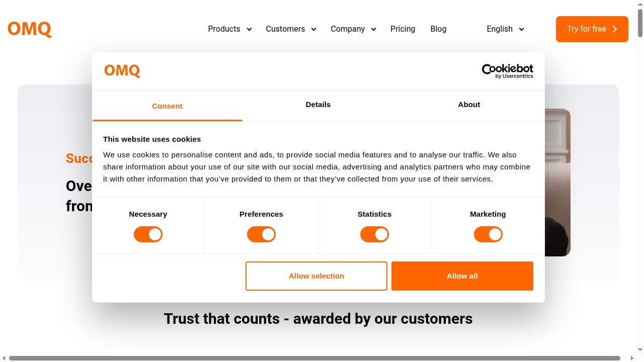The width and height of the screenshot is (644, 362).
Task: Click the arrow icon in Try for free
Action: (x=615, y=29)
